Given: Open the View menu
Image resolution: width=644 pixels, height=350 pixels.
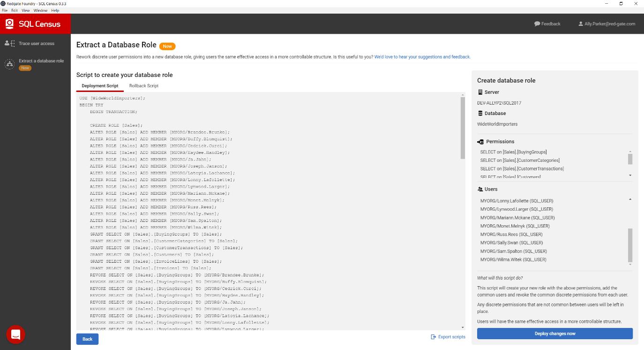Looking at the screenshot, I should 26,10.
